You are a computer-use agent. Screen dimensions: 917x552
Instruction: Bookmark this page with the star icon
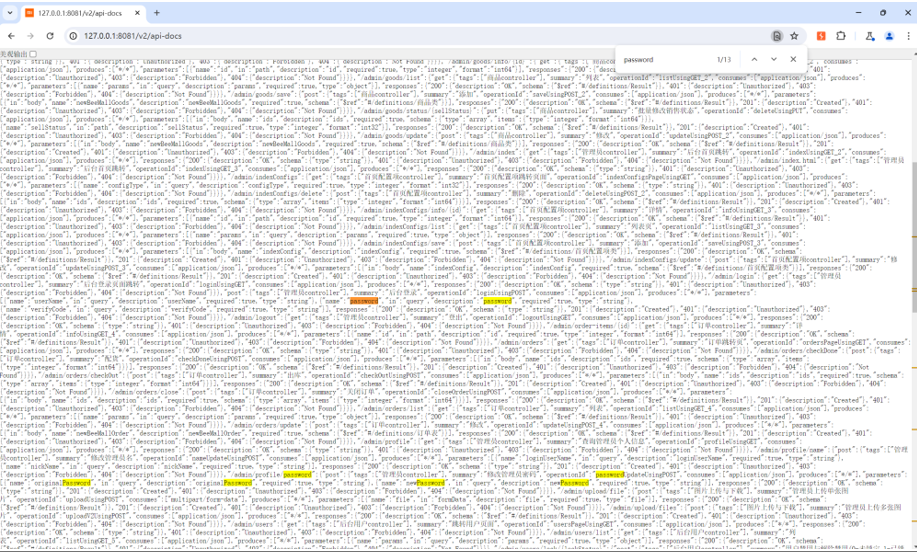pos(794,36)
